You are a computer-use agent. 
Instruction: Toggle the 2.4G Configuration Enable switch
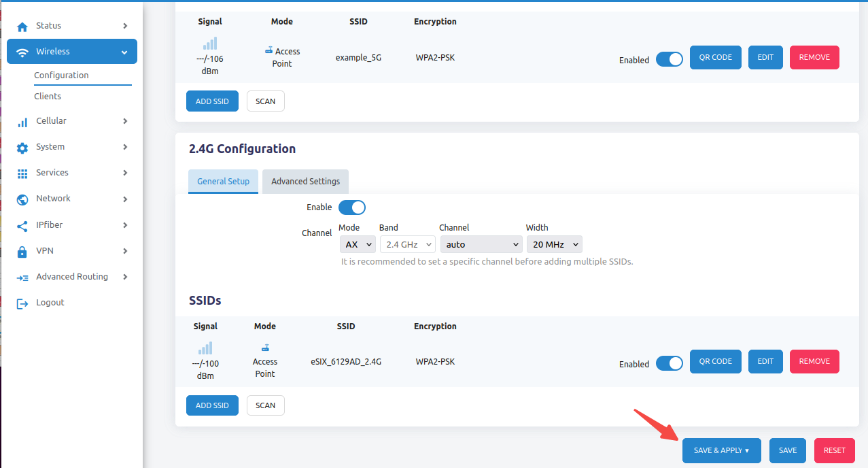(352, 207)
